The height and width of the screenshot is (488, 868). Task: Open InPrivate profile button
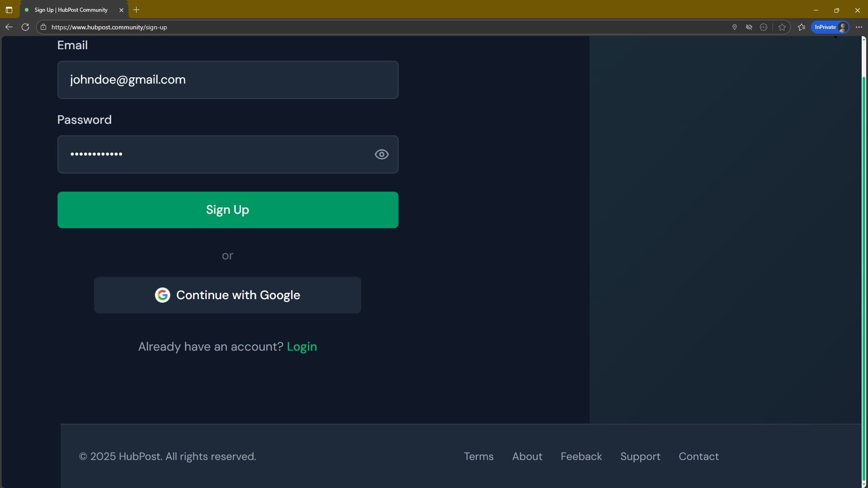[830, 27]
